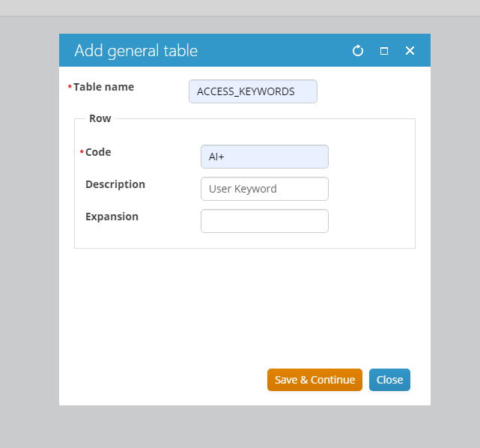Click the blue Close button
The height and width of the screenshot is (448, 480).
(389, 380)
